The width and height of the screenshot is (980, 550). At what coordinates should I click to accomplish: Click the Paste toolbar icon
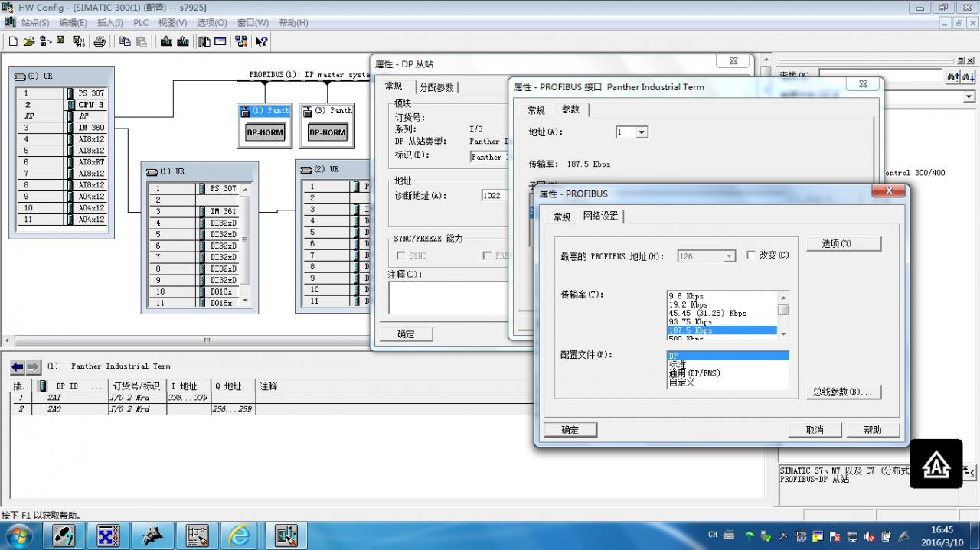[142, 41]
